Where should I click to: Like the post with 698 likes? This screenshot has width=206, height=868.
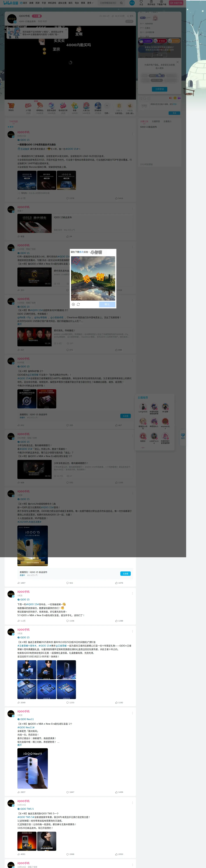119,350
